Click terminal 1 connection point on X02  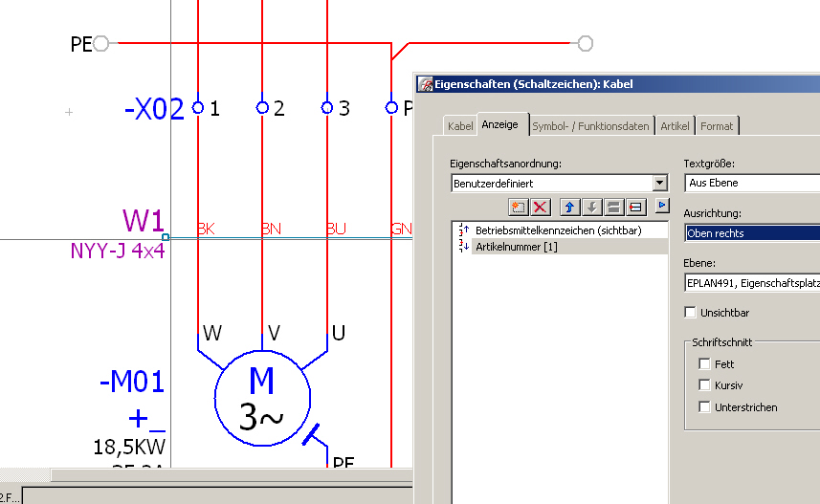click(x=198, y=108)
